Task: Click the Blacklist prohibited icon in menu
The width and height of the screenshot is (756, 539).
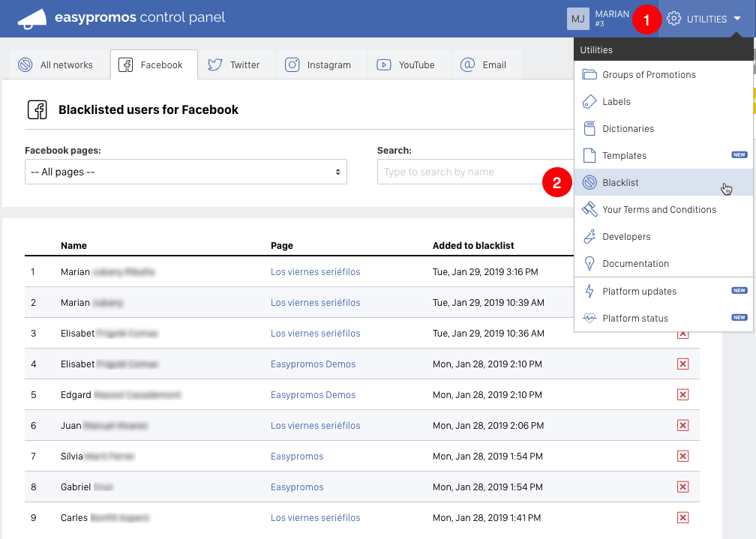Action: [589, 182]
